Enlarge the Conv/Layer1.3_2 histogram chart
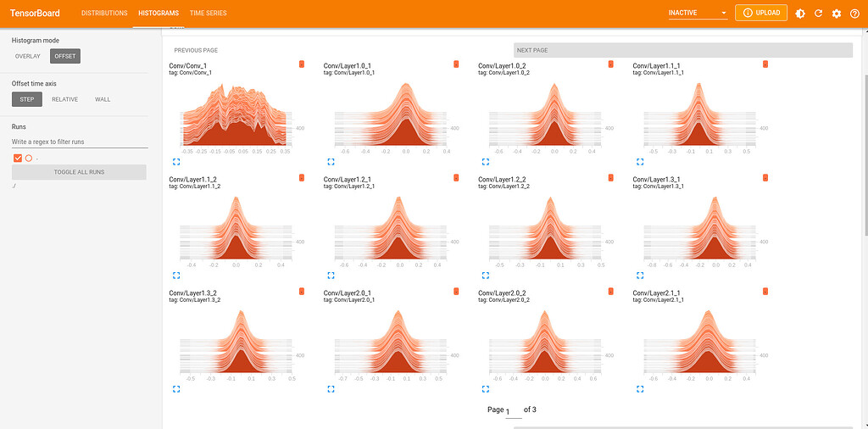Image resolution: width=868 pixels, height=429 pixels. (x=176, y=388)
